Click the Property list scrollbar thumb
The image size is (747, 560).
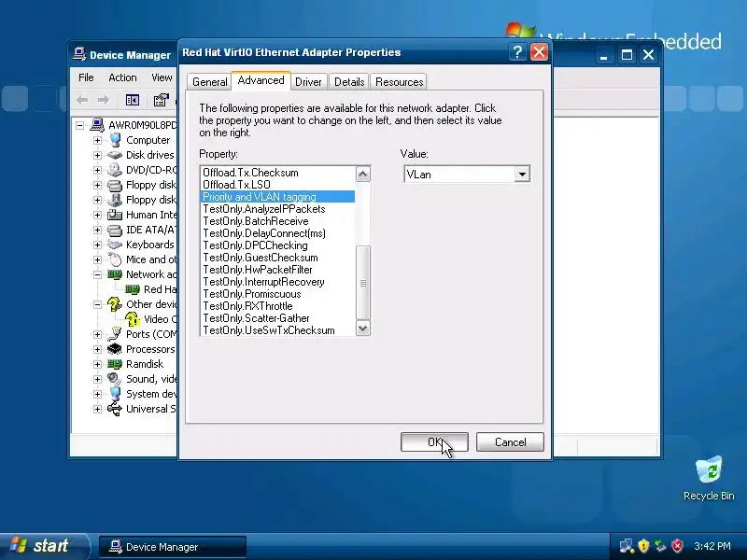[363, 283]
